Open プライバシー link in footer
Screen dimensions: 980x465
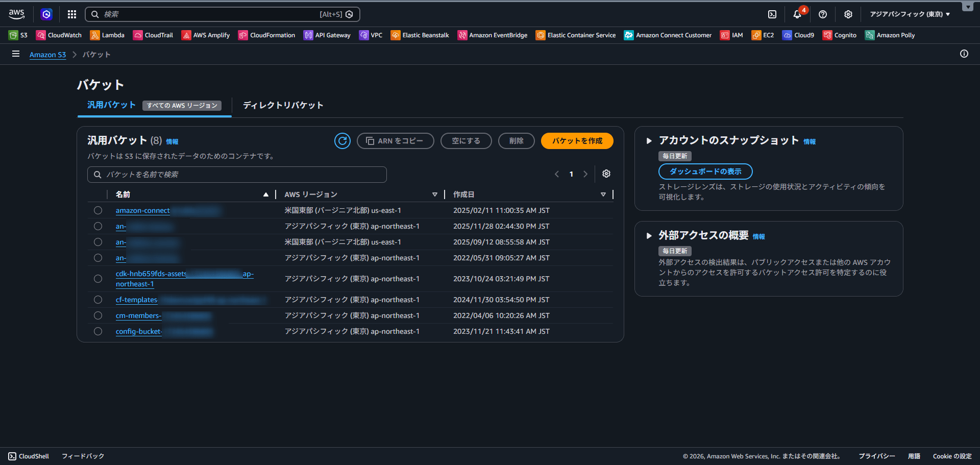pyautogui.click(x=877, y=456)
